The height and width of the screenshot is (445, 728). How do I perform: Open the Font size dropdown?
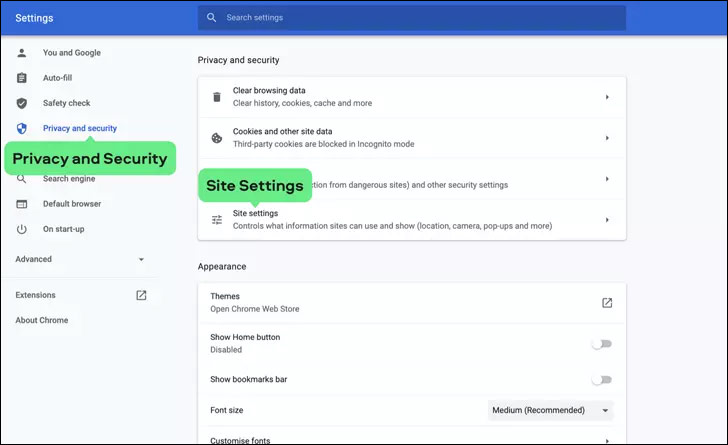tap(550, 410)
